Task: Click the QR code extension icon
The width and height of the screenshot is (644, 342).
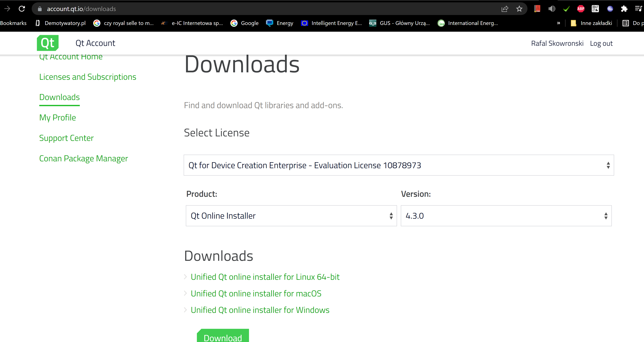Action: (x=595, y=9)
